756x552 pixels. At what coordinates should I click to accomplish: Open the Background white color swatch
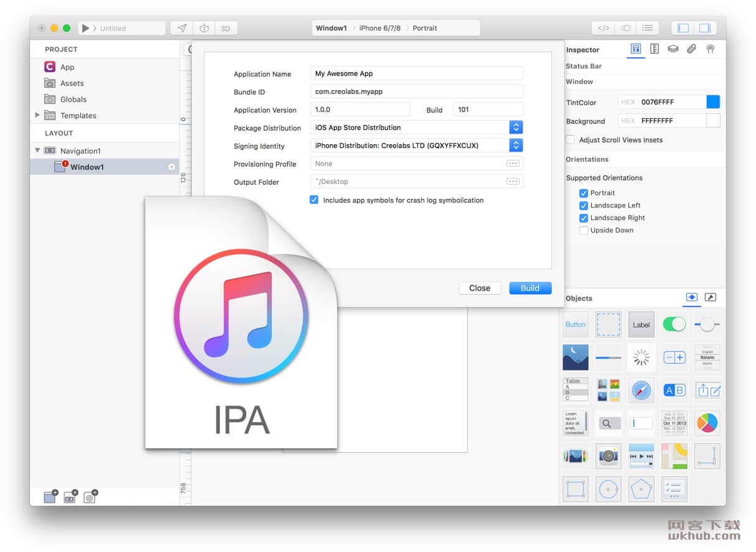click(x=713, y=121)
